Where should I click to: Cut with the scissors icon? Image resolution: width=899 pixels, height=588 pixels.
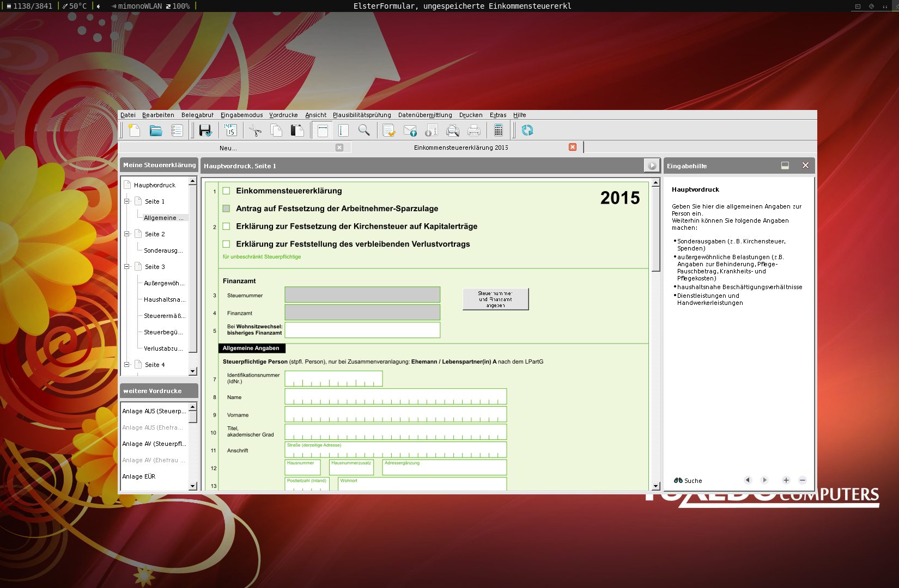[255, 130]
